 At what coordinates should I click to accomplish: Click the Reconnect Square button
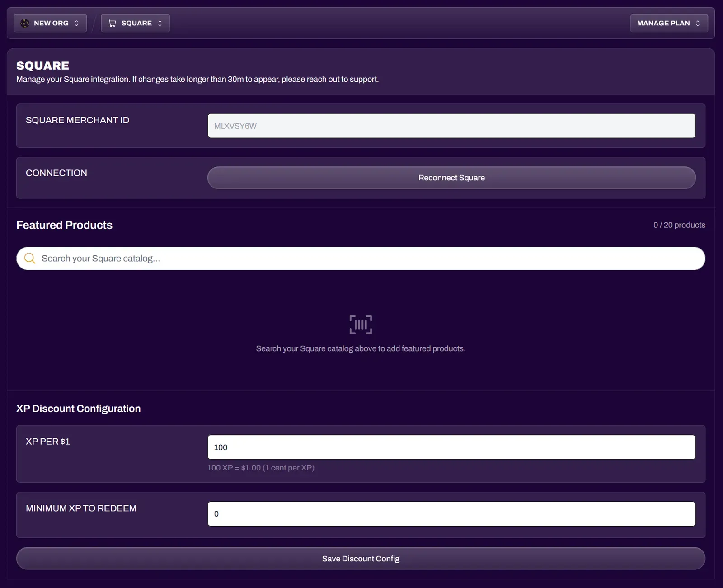pos(451,178)
